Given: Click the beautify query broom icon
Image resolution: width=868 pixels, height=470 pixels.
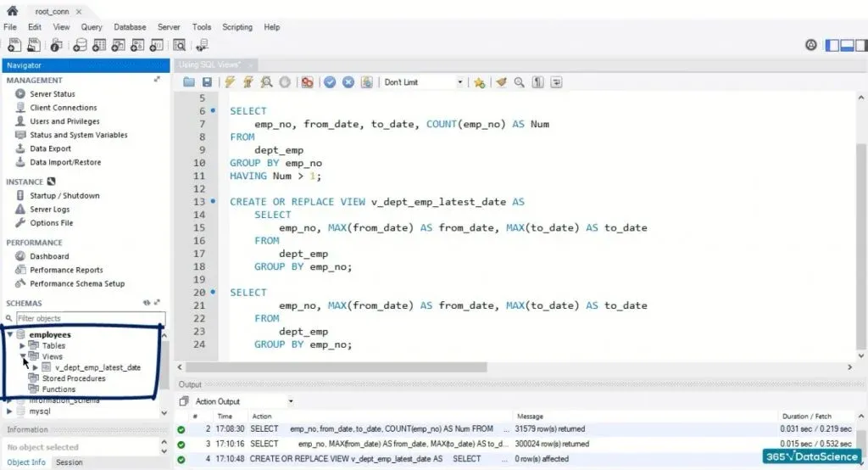Looking at the screenshot, I should pos(500,82).
